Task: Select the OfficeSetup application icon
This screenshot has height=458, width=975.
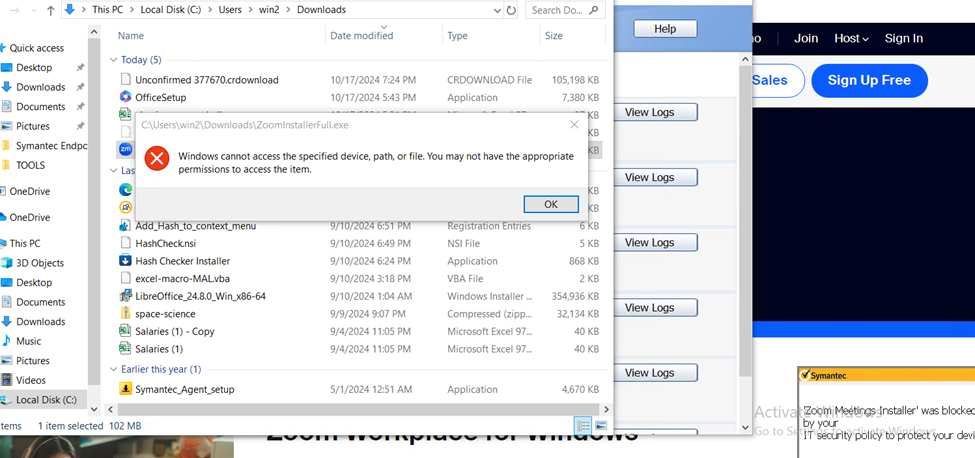Action: point(126,98)
